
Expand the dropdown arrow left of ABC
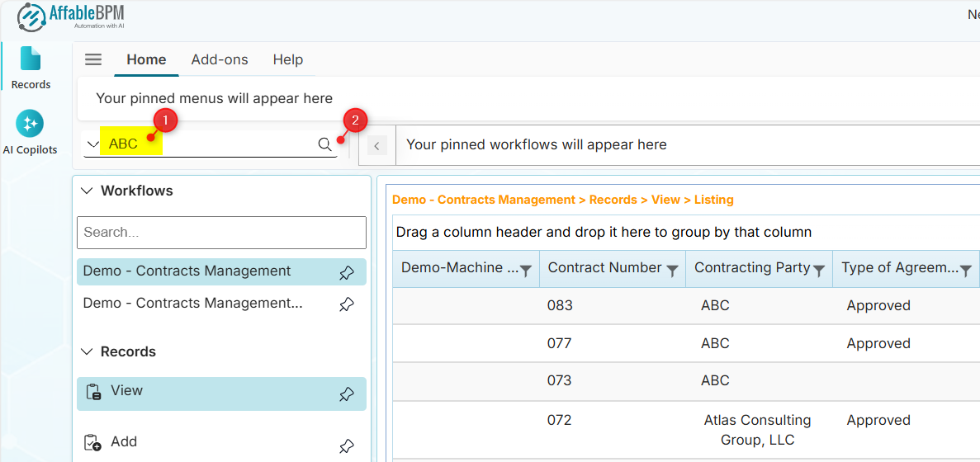[x=93, y=144]
